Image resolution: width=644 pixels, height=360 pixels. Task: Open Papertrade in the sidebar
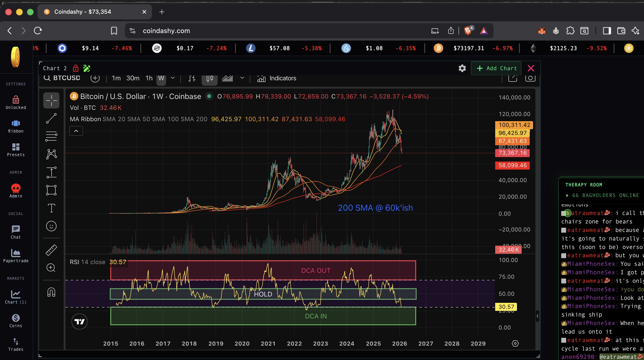[16, 256]
